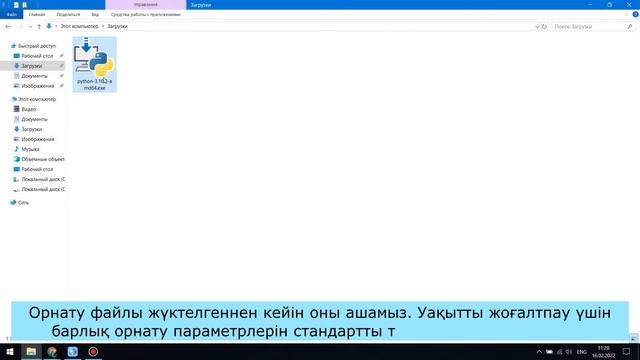Viewport: 640px width, 360px height.
Task: Open Изображения under quick access
Action: [38, 86]
